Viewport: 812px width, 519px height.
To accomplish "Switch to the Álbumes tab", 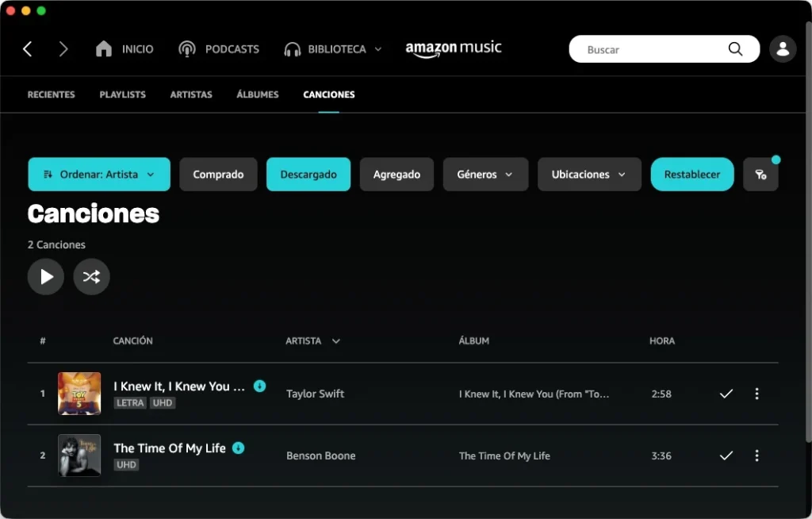I will tap(258, 94).
